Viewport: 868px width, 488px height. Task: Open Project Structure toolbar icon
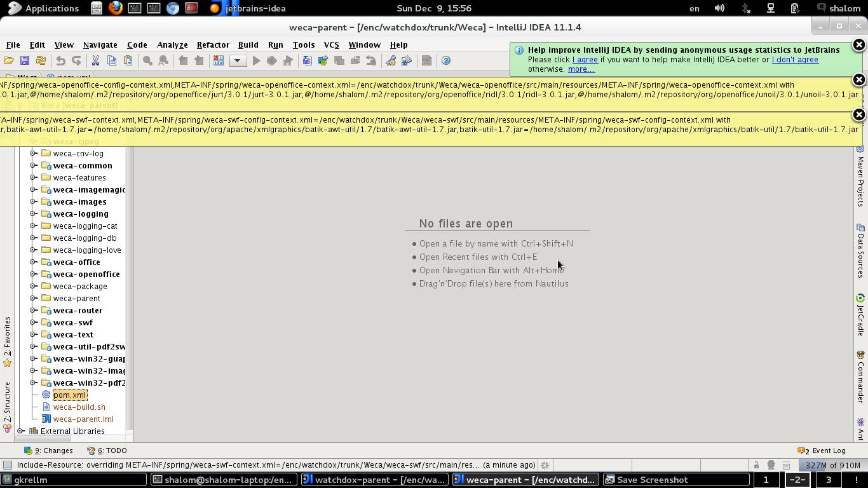[407, 60]
